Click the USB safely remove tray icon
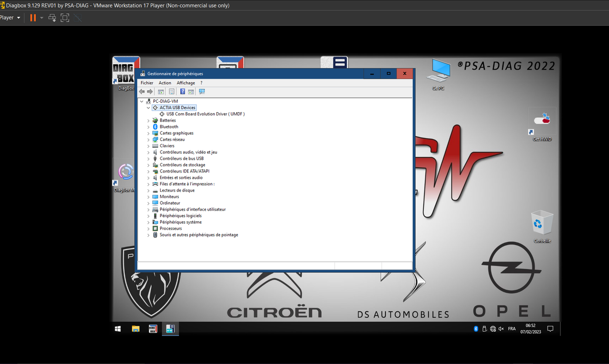The image size is (609, 364). (484, 329)
